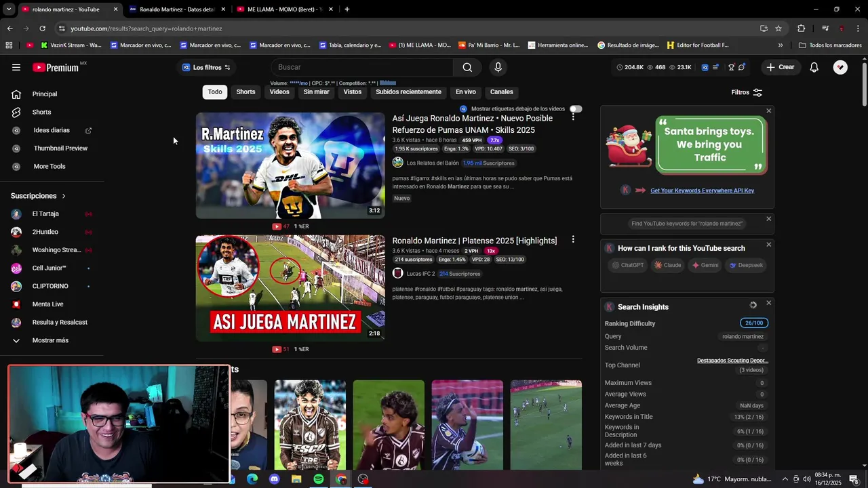
Task: Select the Subidos recientemente chip
Action: 408,91
